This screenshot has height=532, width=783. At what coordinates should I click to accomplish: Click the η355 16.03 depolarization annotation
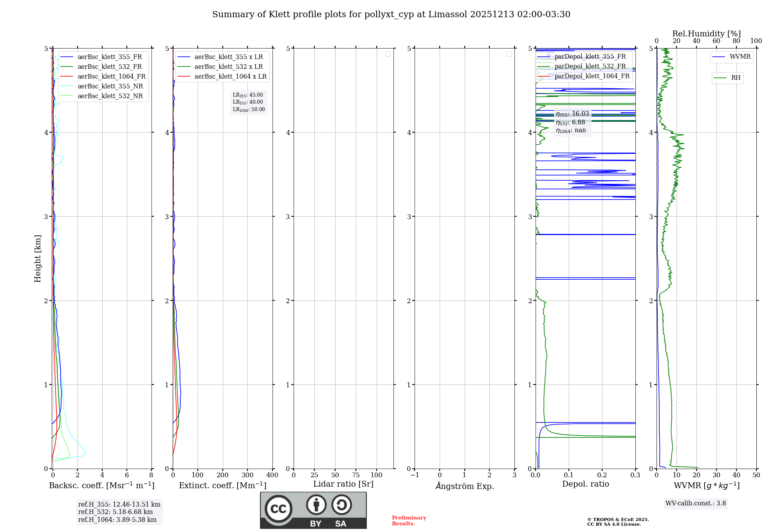click(572, 114)
